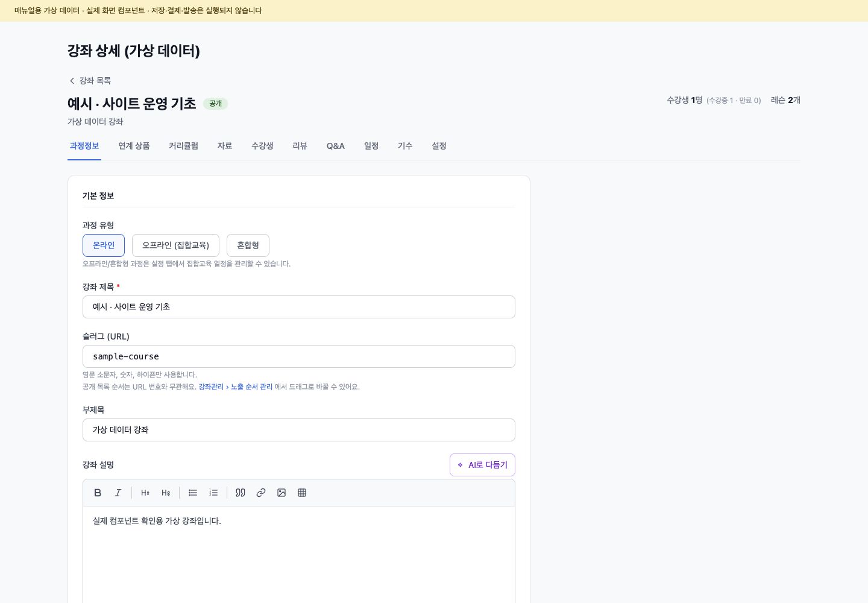Toggle bold formatting in editor toolbar
The width and height of the screenshot is (868, 603).
coord(98,493)
